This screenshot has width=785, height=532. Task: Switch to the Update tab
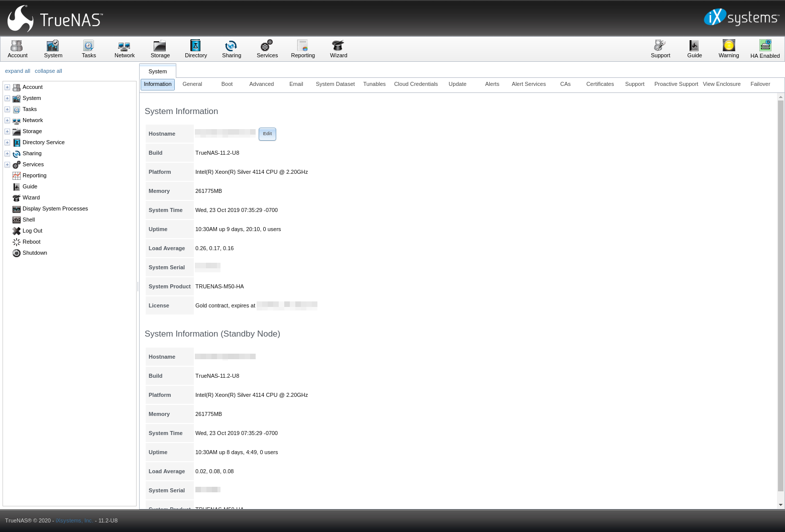458,84
